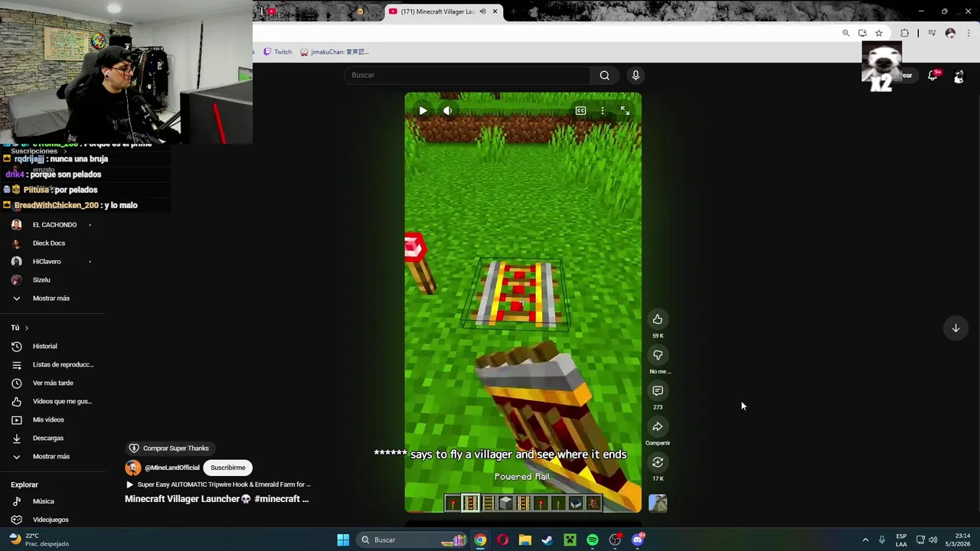The width and height of the screenshot is (980, 551).
Task: Open the @MineLandOfficial channel link
Action: click(172, 468)
